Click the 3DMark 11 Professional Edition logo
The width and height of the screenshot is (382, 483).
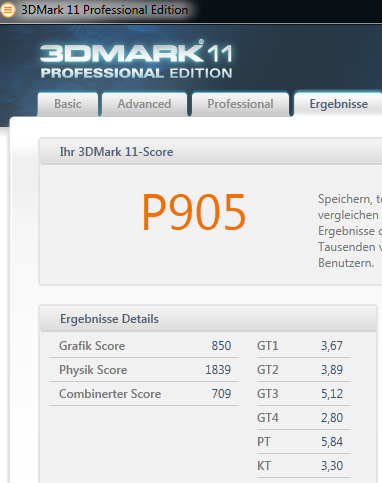(x=136, y=59)
